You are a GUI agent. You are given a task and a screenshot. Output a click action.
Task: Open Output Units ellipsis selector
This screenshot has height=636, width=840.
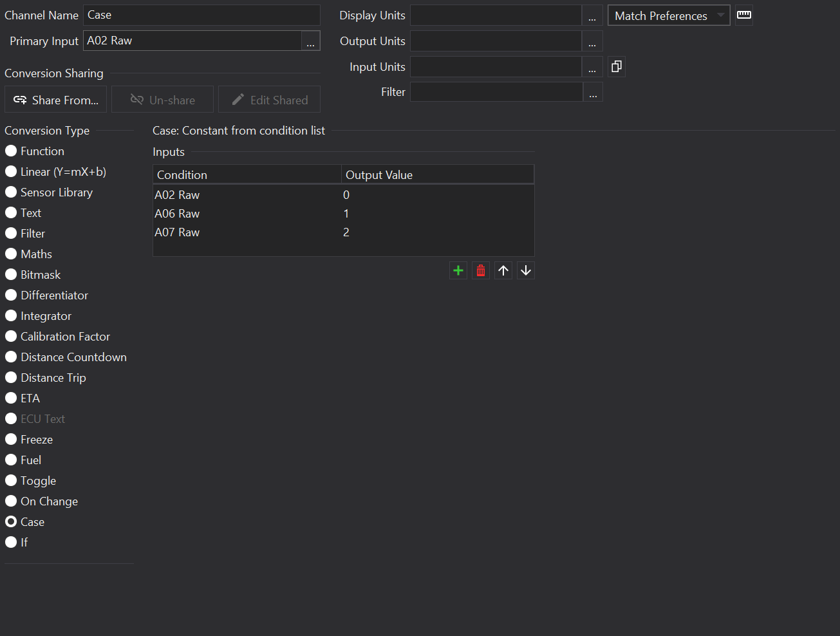[592, 41]
